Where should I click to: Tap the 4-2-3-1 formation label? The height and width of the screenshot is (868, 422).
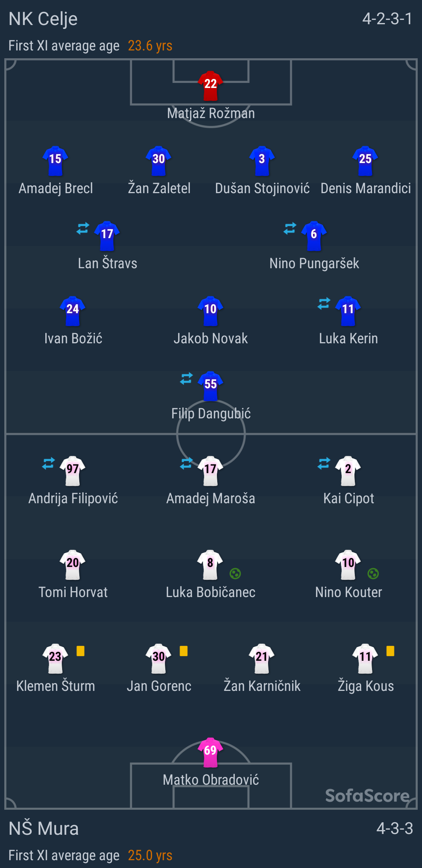(x=387, y=19)
